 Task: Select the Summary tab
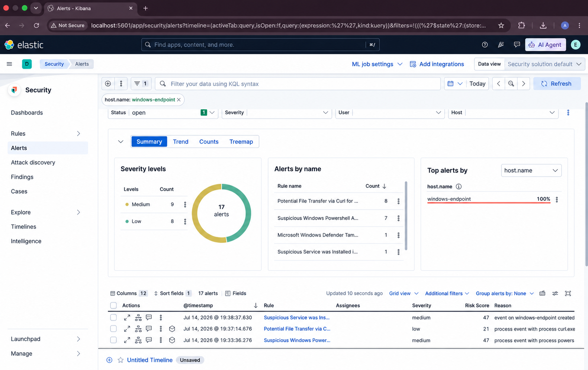coord(149,142)
